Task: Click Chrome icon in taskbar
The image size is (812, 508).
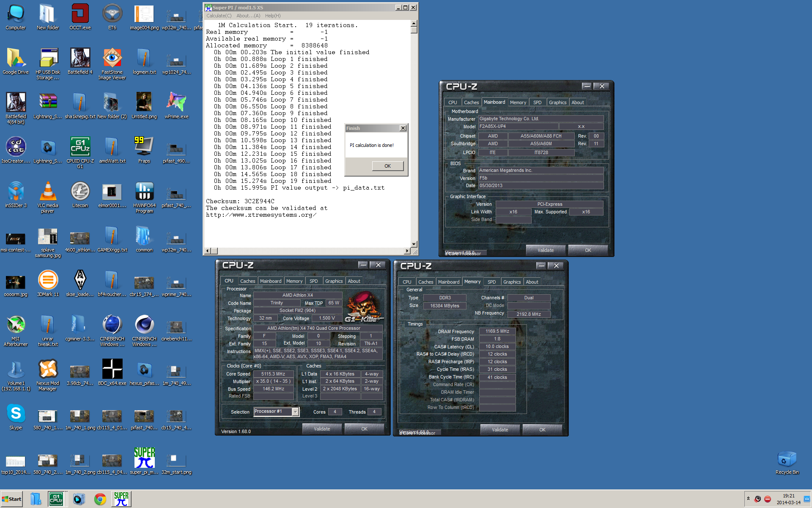Action: (x=100, y=499)
